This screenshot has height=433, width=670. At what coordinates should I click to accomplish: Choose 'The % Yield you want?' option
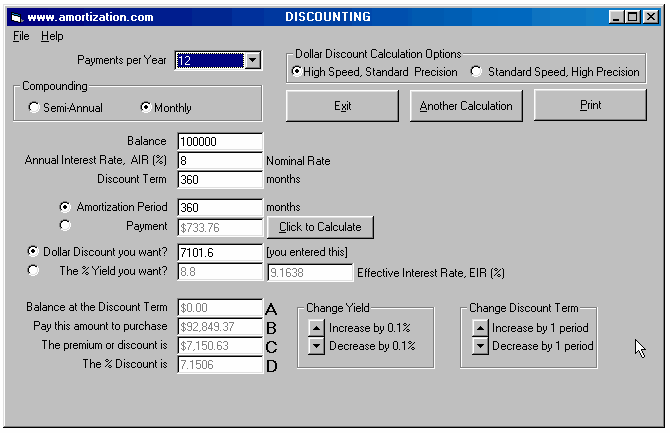(35, 270)
